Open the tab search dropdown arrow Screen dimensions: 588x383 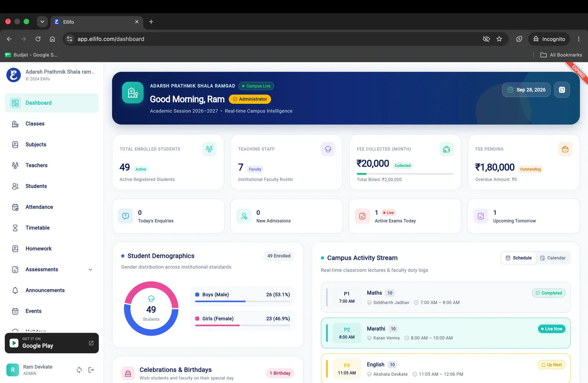tap(42, 22)
